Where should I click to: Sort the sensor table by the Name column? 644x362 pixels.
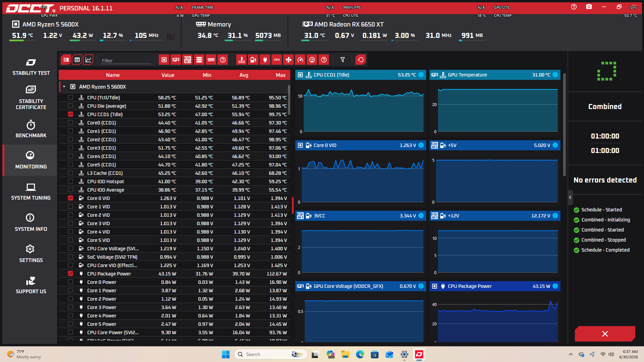point(113,75)
